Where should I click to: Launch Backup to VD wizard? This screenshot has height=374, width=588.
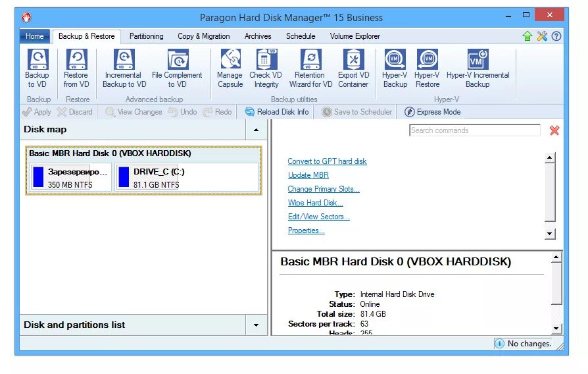click(x=37, y=68)
